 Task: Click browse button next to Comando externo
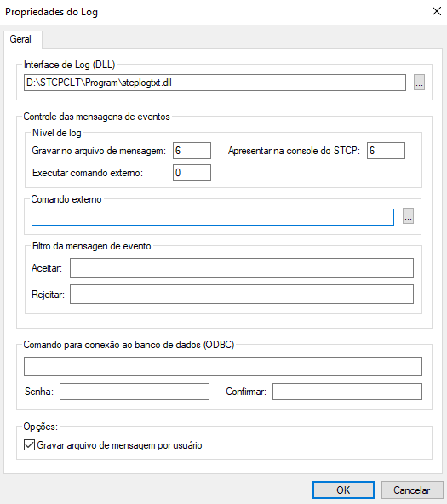[408, 216]
